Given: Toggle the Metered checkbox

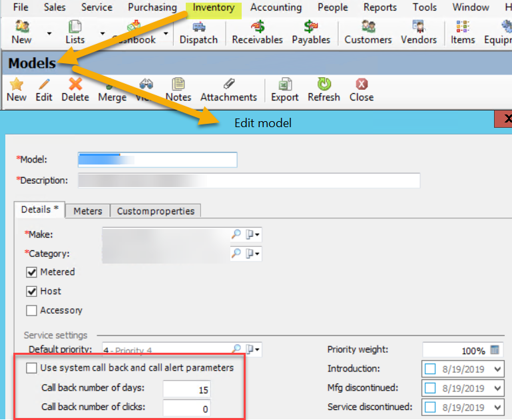Looking at the screenshot, I should pos(31,272).
